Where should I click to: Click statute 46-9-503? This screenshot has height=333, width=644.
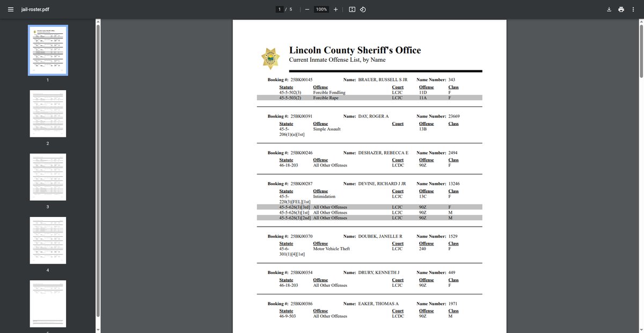coord(288,316)
